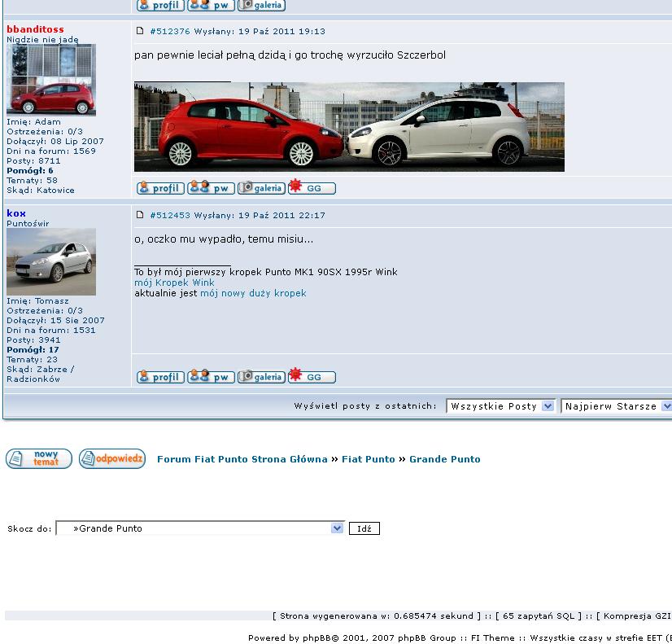The height and width of the screenshot is (644, 672).
Task: Open kox's galeria button
Action: [x=261, y=377]
